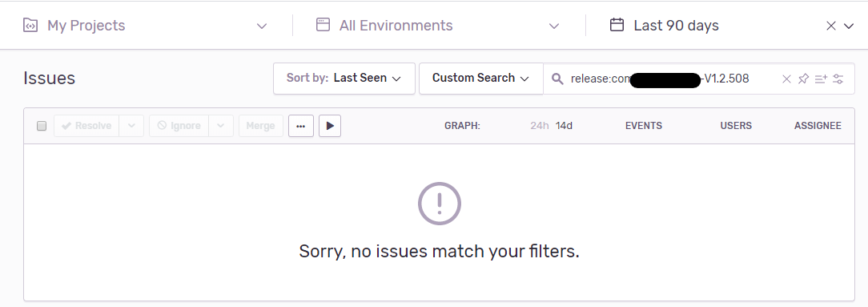Image resolution: width=868 pixels, height=307 pixels.
Task: Click the search magnifier icon
Action: [558, 79]
